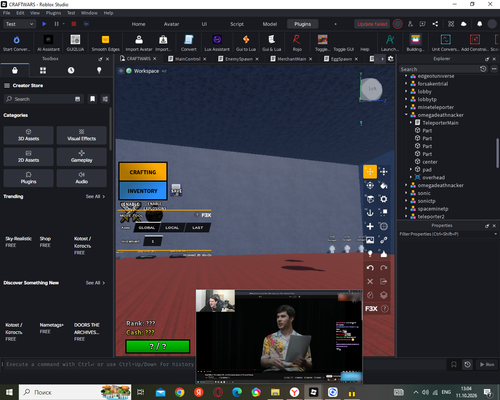This screenshot has width=500, height=400.
Task: Select the F3X Texture image tool
Action: click(x=370, y=240)
